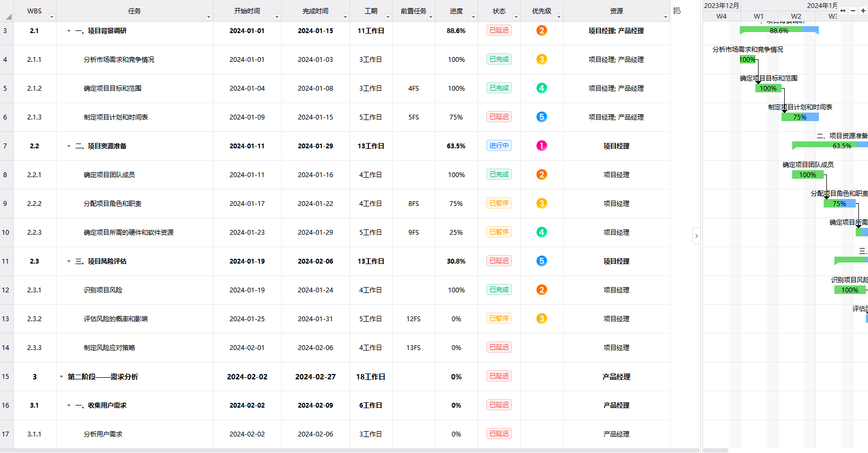
Task: Open the 优先级 column filter dropdown
Action: (x=559, y=17)
